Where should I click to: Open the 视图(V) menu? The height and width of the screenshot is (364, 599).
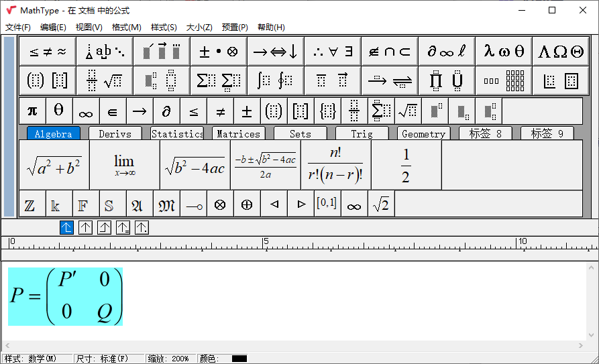click(x=89, y=27)
